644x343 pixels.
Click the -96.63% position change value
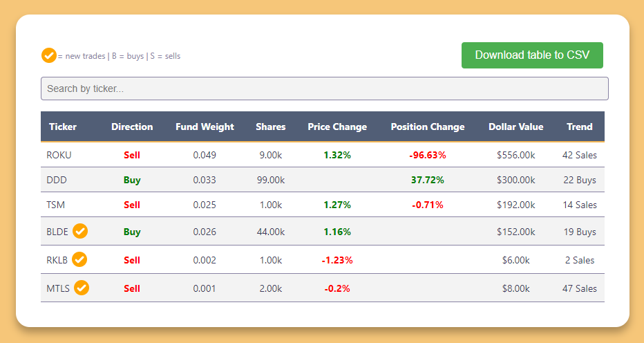428,155
